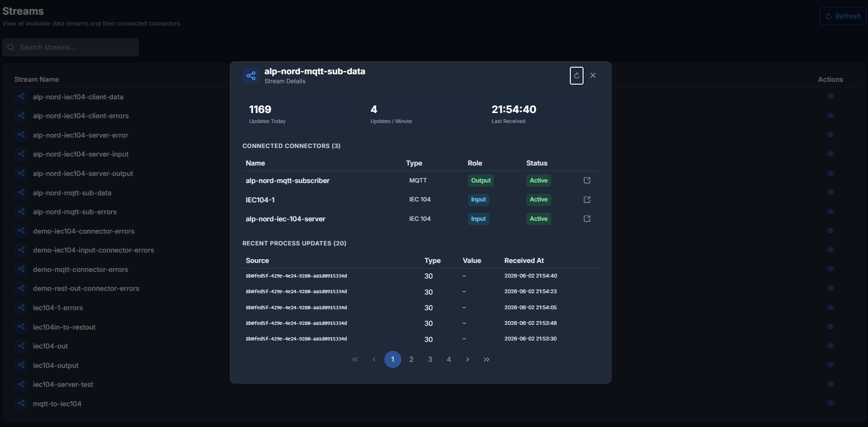Click stream icon beside demo-rest-out-connector-errors
The width and height of the screenshot is (868, 427).
click(x=21, y=288)
